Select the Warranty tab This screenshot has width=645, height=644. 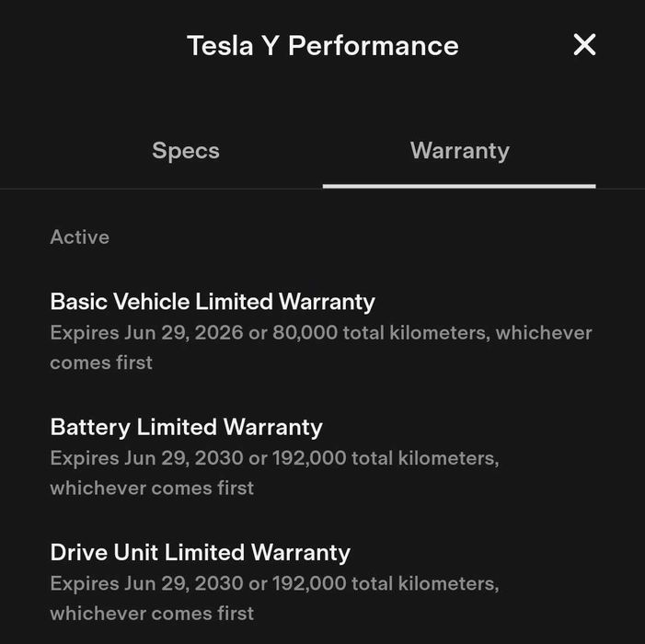click(459, 151)
